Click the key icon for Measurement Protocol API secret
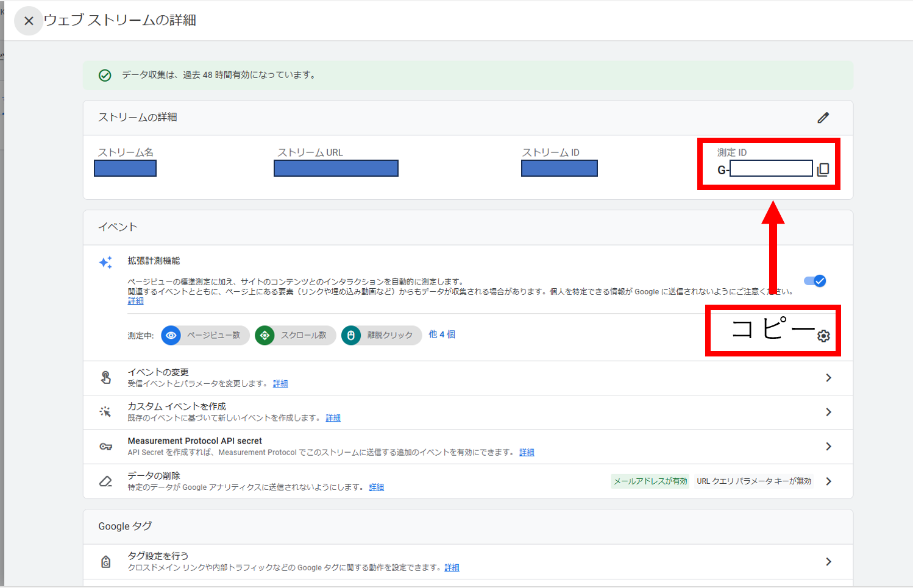Screen dimensions: 913x588 pyautogui.click(x=105, y=447)
